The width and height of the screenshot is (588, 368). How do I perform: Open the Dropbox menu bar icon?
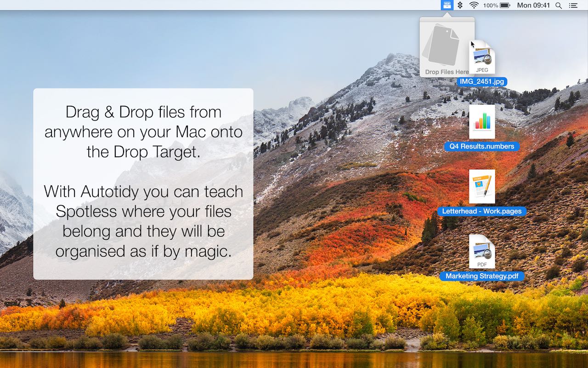point(460,5)
